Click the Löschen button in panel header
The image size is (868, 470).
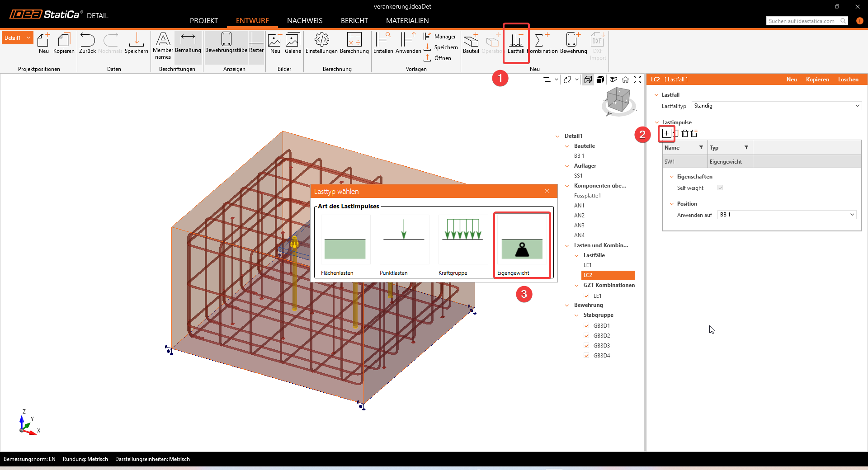(x=848, y=80)
